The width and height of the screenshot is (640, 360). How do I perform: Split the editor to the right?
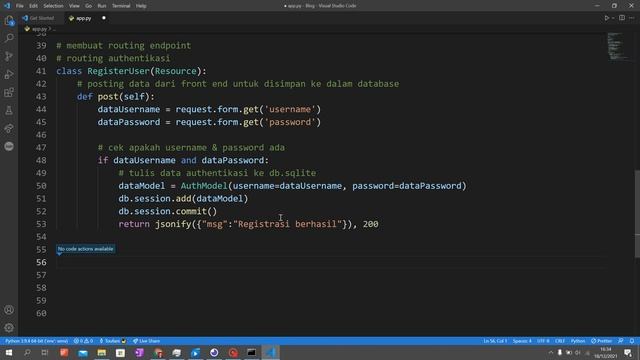622,18
